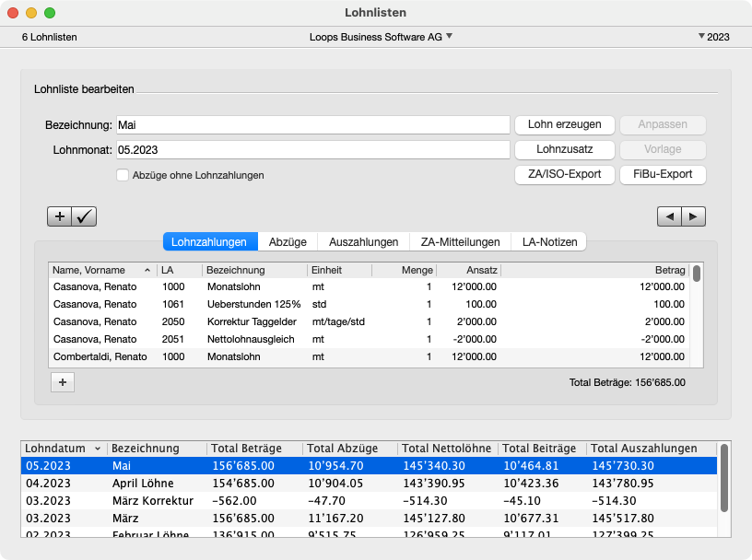Image resolution: width=752 pixels, height=560 pixels.
Task: Open the 2023 year dropdown
Action: tap(713, 37)
